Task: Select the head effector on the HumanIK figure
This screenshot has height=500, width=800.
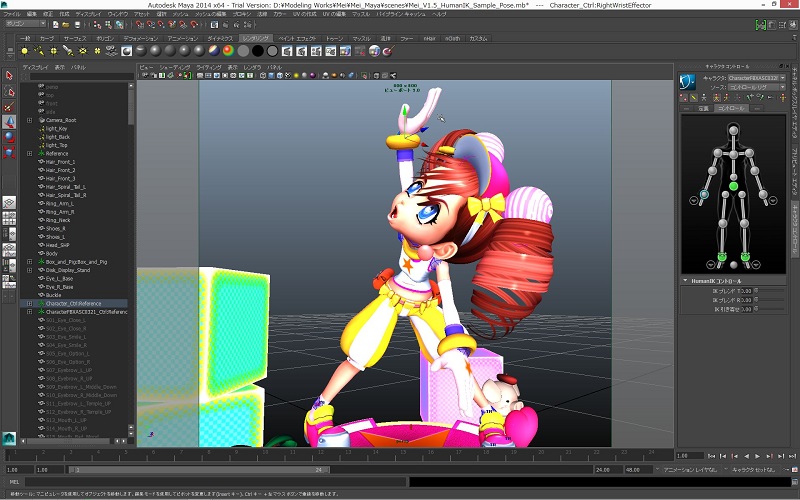Action: 733,131
